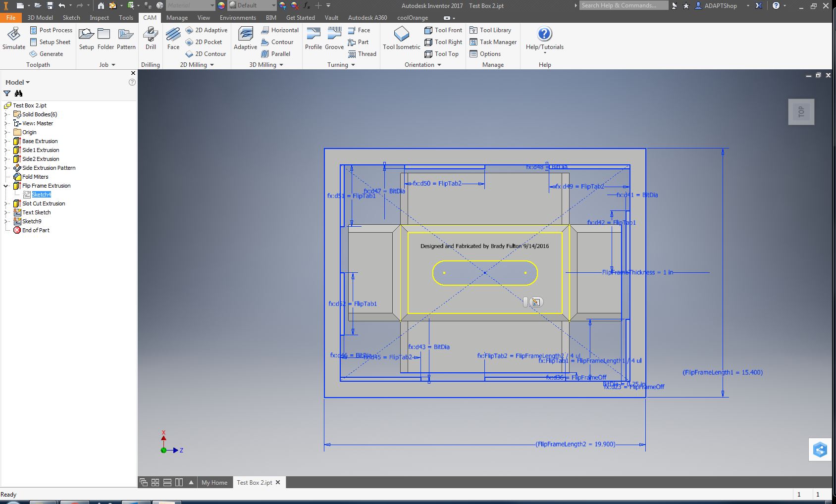
Task: Switch to Tool Isometric orientation
Action: [401, 39]
